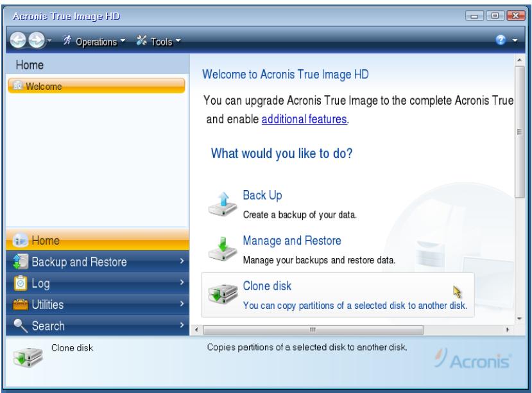This screenshot has height=393, width=532.
Task: Click 'Manage your backups and restore data.' text
Action: point(320,260)
